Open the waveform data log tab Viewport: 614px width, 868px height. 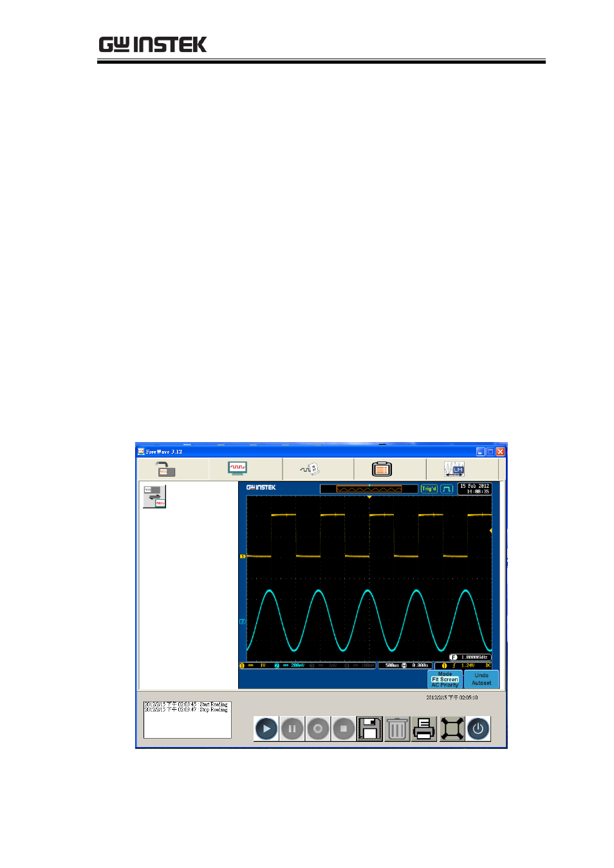[310, 469]
